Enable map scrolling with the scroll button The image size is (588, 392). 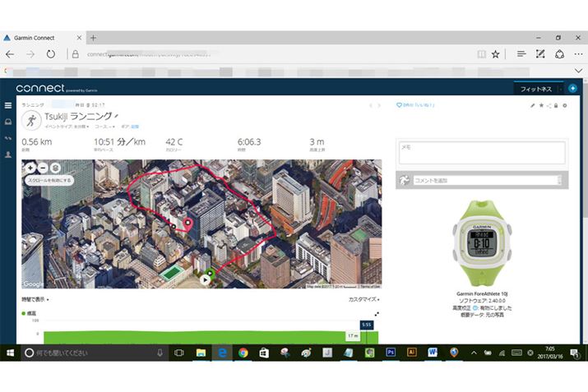click(50, 179)
